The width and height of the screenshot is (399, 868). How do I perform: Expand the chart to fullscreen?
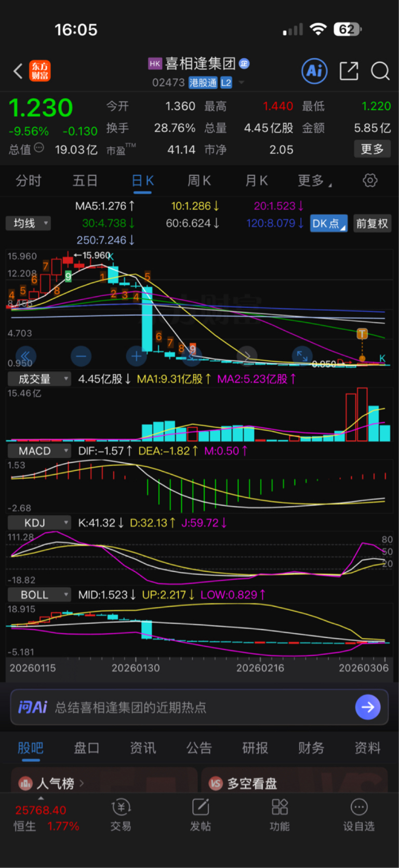pyautogui.click(x=302, y=356)
